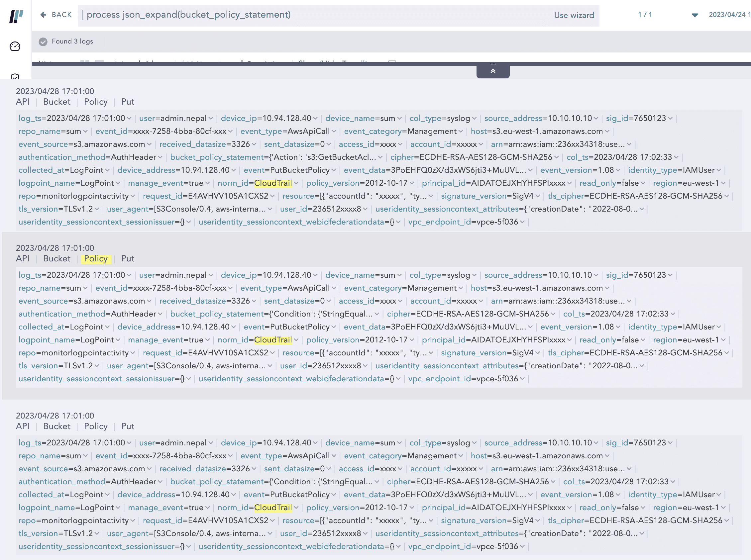Viewport: 751px width, 560px height.
Task: Click the BACK arrow icon
Action: [43, 15]
